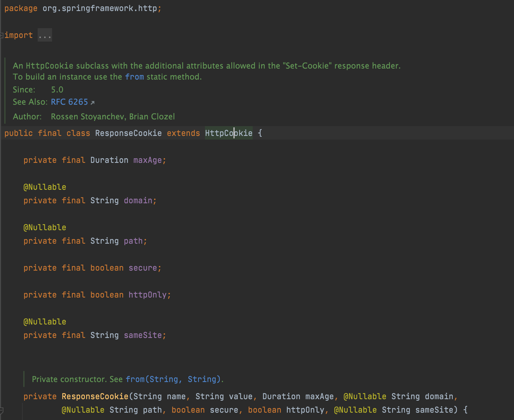Click the 'ResponseCookie' class name in the declaration

click(128, 133)
